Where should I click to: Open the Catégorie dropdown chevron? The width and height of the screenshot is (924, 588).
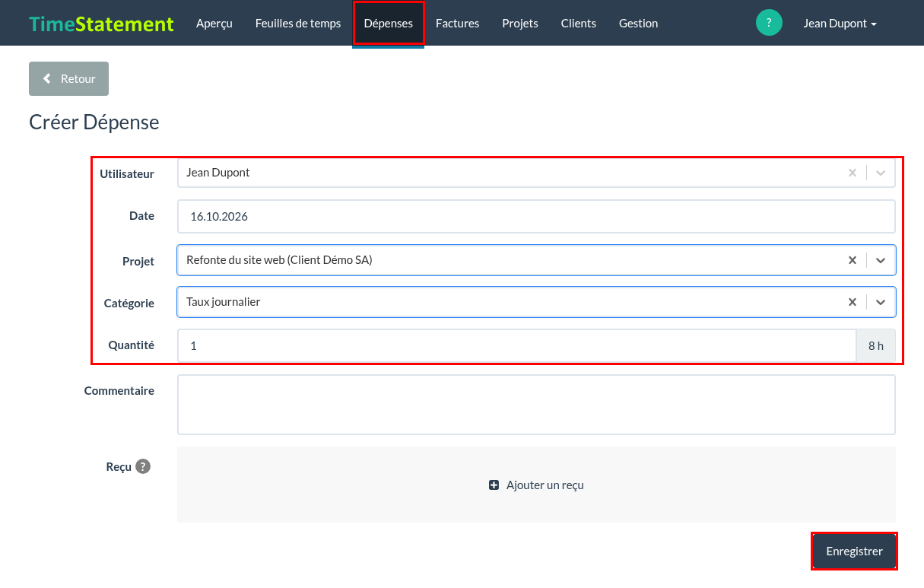881,302
